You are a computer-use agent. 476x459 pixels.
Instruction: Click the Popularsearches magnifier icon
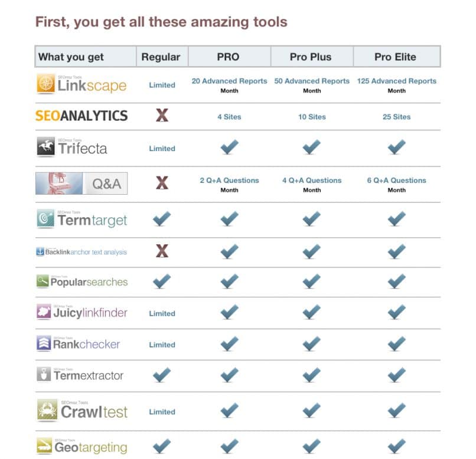pos(43,281)
